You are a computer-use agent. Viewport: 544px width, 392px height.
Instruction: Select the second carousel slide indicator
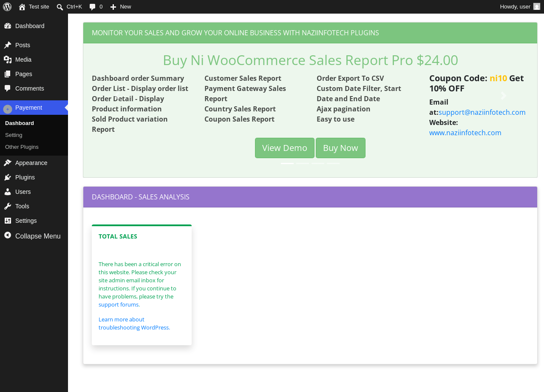[303, 163]
